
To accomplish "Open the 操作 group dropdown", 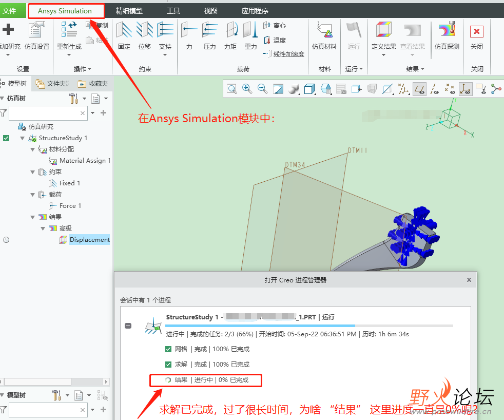I will coord(83,69).
